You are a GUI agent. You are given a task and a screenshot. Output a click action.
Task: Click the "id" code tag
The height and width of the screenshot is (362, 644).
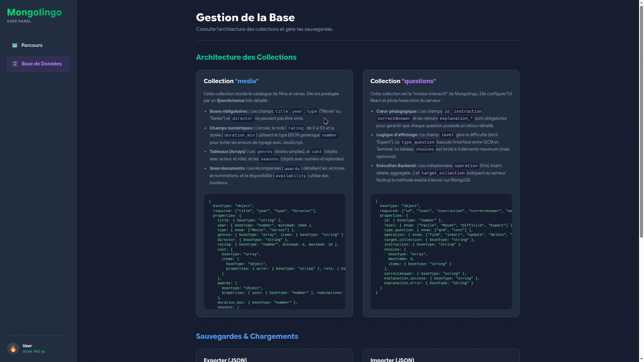point(447,111)
